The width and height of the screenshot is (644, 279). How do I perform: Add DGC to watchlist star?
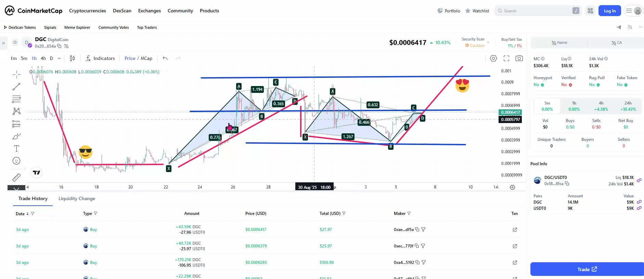point(15,42)
